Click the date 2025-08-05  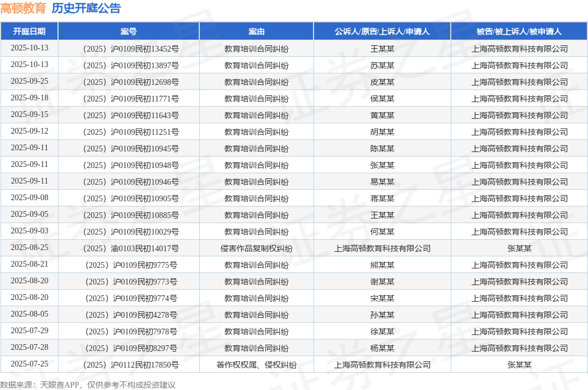click(30, 314)
